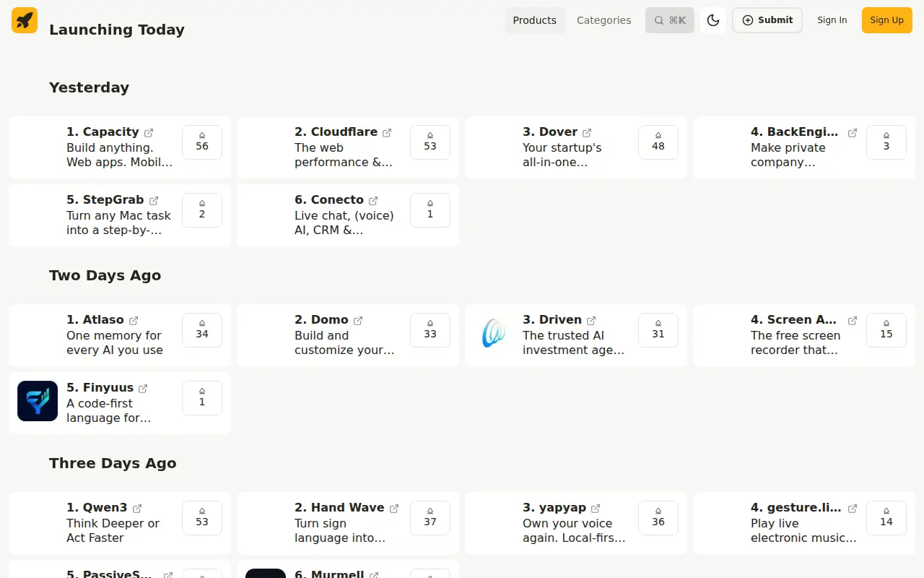Open BackEngi... external link icon
The height and width of the screenshot is (578, 924).
pyautogui.click(x=853, y=133)
